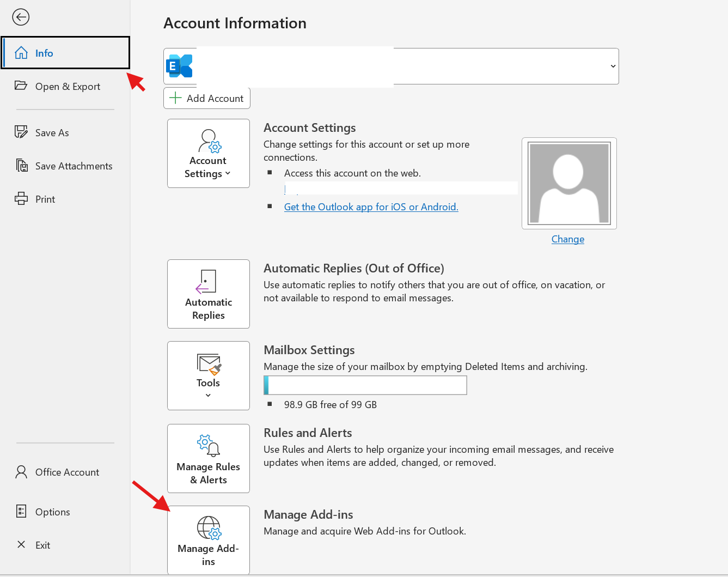
Task: Click the back arrow icon
Action: [21, 17]
